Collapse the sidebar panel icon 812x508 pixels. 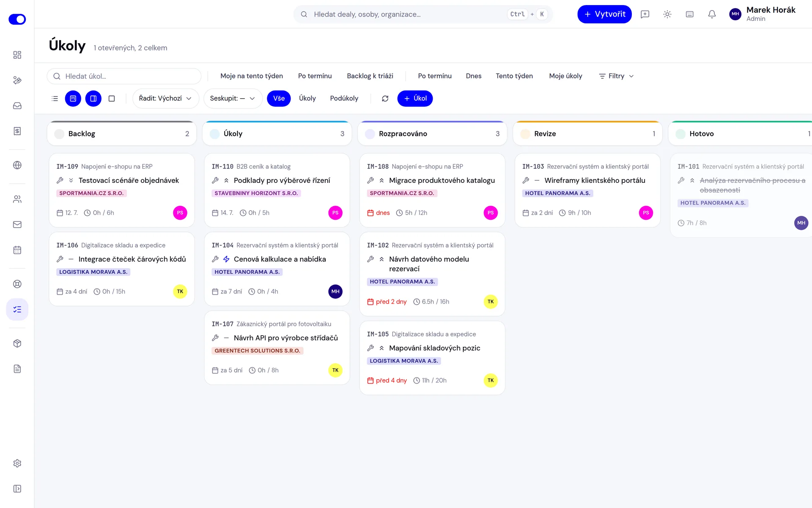(x=17, y=489)
